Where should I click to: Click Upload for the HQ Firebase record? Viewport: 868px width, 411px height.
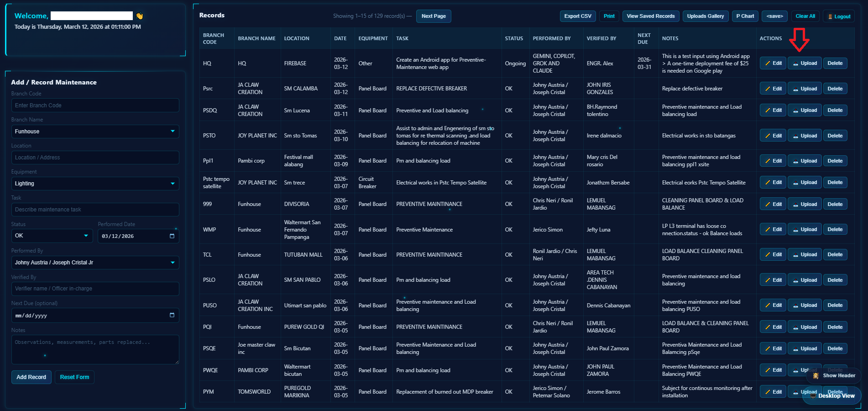805,63
